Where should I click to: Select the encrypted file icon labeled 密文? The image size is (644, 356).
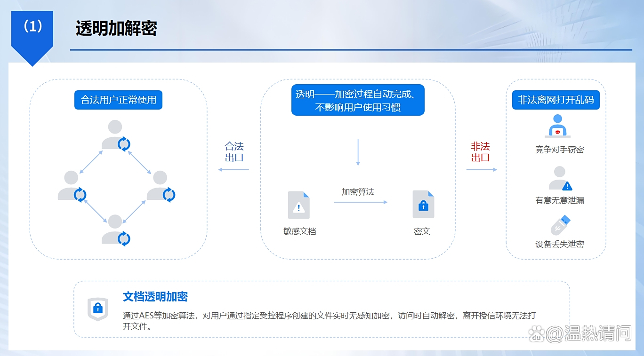click(422, 203)
